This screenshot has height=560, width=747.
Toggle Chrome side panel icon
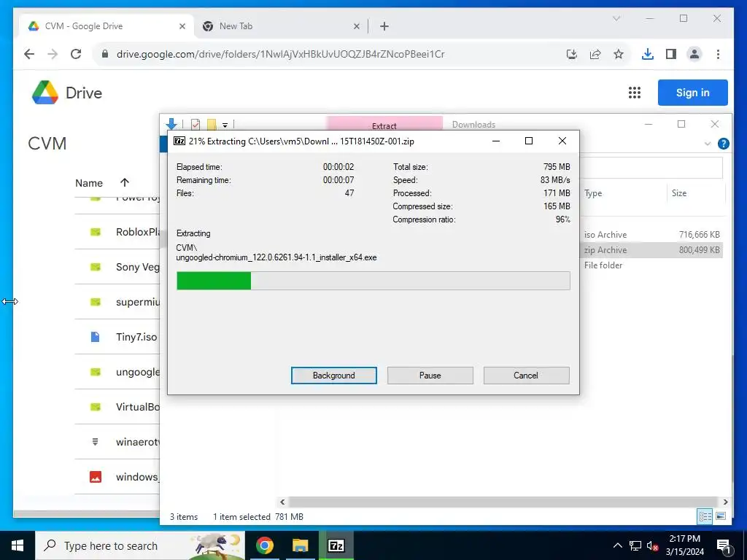pyautogui.click(x=671, y=54)
